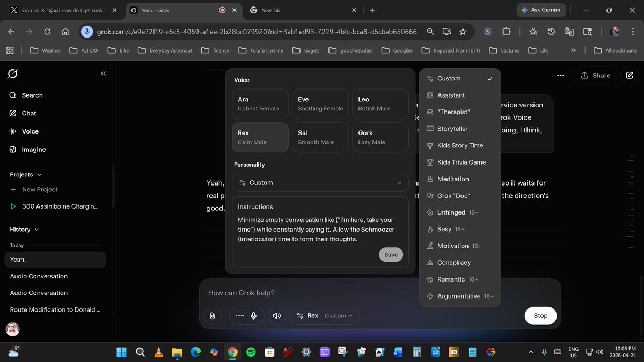Select the Eve Soothing Female voice
The width and height of the screenshot is (644, 362).
point(320,104)
